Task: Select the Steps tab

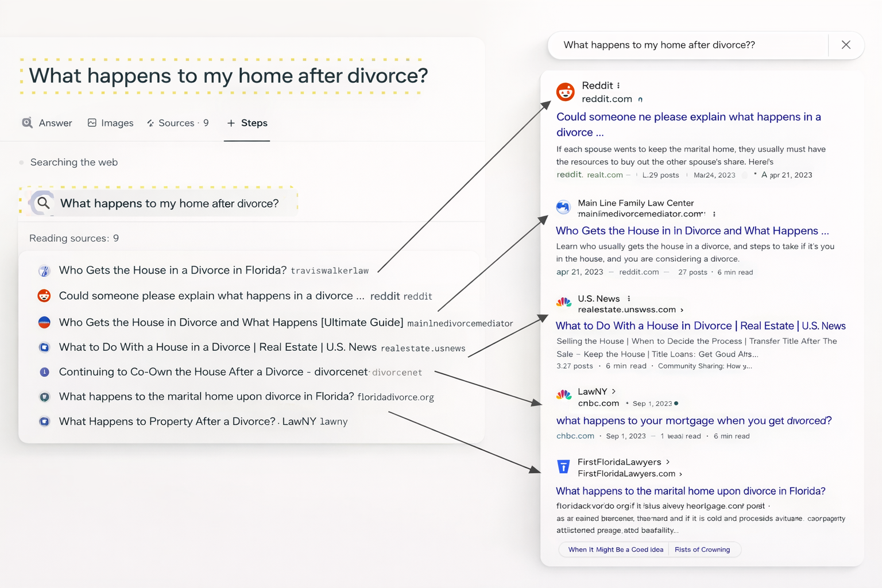Action: pos(247,123)
